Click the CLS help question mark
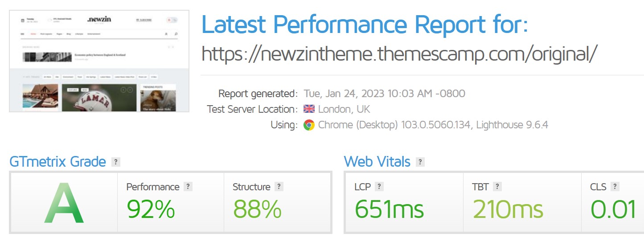This screenshot has width=644, height=246. point(615,187)
